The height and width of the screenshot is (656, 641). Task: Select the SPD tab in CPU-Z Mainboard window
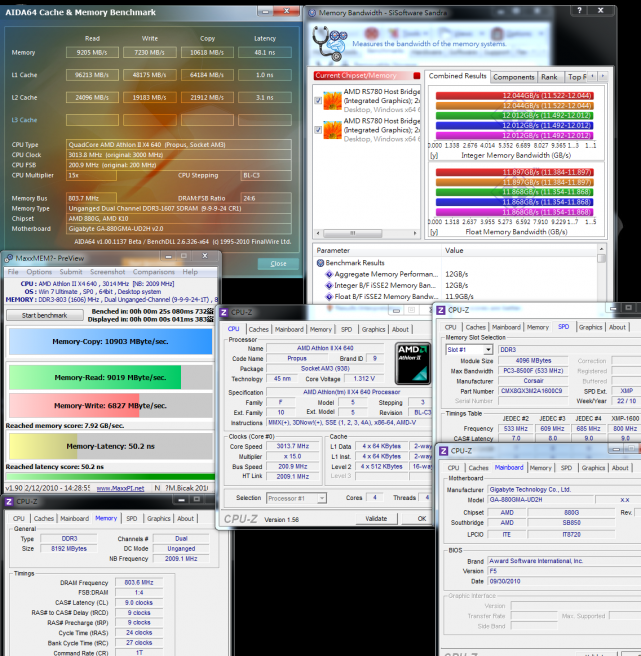tap(566, 468)
